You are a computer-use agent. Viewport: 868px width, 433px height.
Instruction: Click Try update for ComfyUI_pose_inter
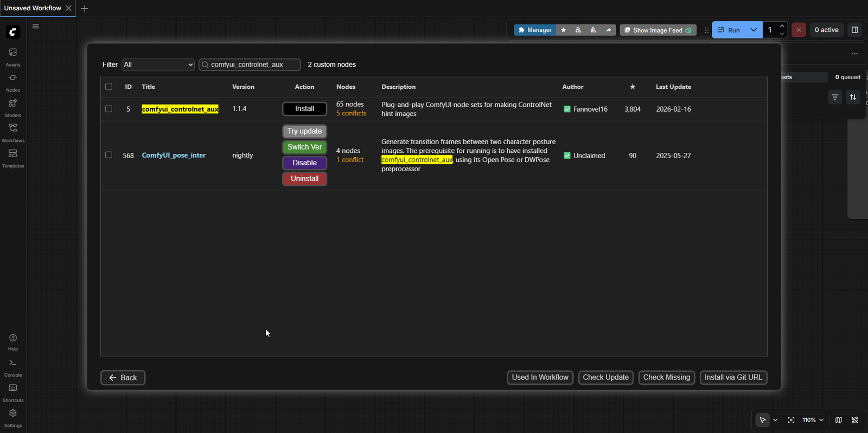[x=304, y=131]
